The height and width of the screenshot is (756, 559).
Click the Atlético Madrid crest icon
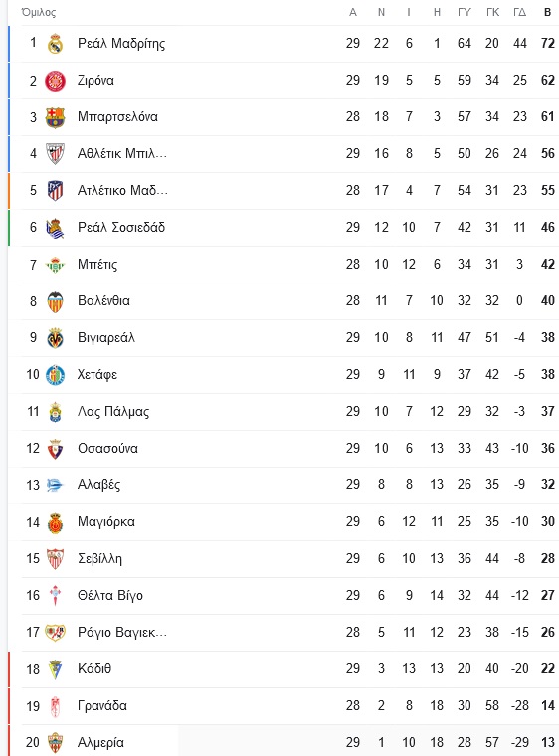(55, 191)
